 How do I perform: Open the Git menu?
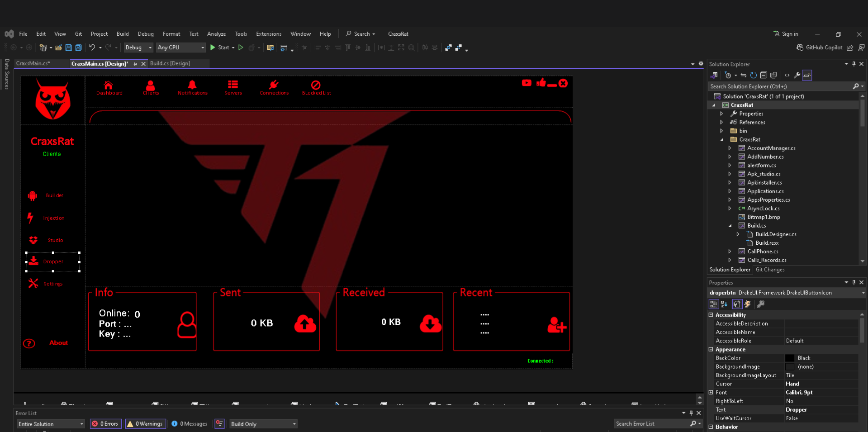click(78, 33)
